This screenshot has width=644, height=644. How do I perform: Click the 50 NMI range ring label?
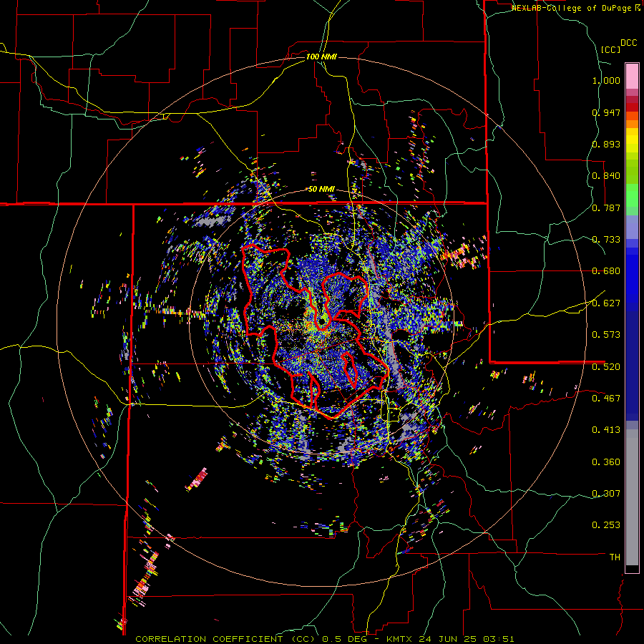click(321, 190)
